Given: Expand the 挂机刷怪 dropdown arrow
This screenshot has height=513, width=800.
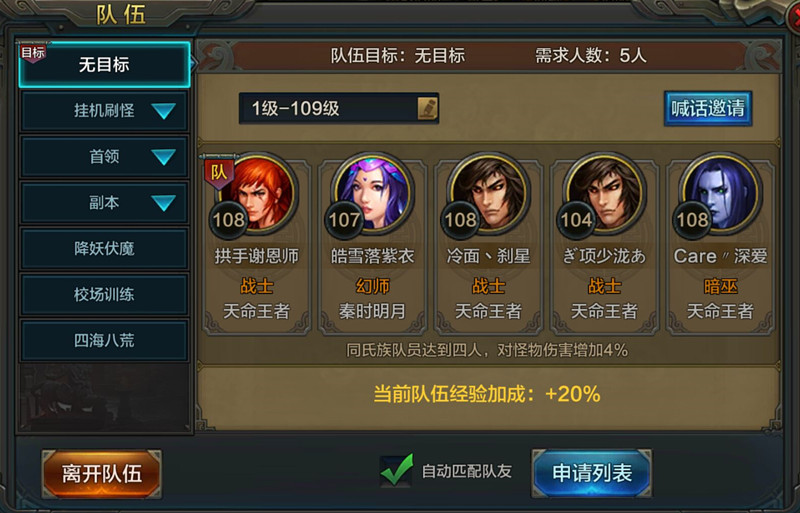Looking at the screenshot, I should pos(163,111).
